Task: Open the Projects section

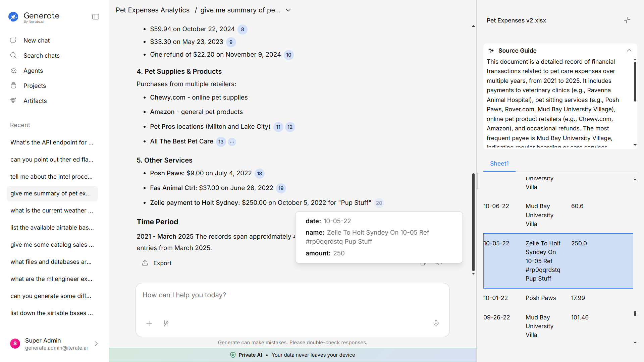Action: click(x=35, y=86)
